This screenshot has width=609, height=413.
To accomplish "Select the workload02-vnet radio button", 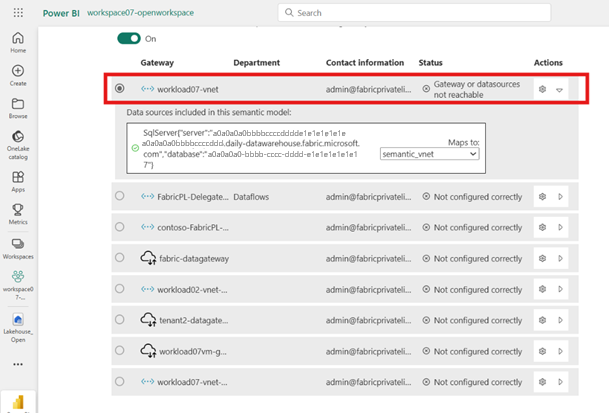I will 120,289.
